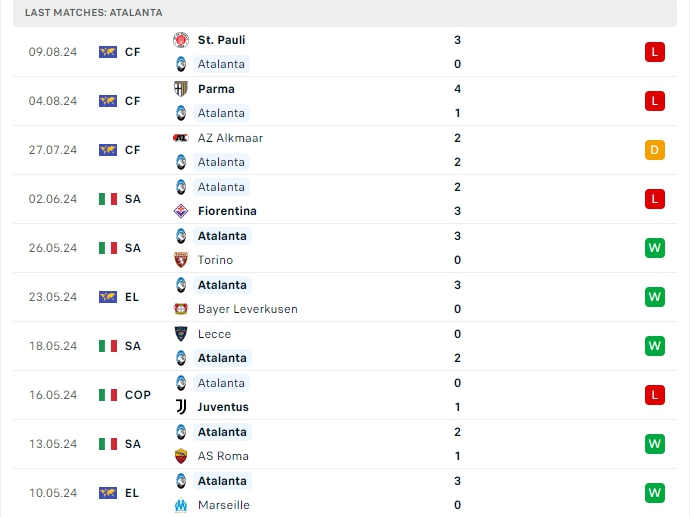This screenshot has width=690, height=517.
Task: Click the Marseille club crest
Action: point(181,505)
